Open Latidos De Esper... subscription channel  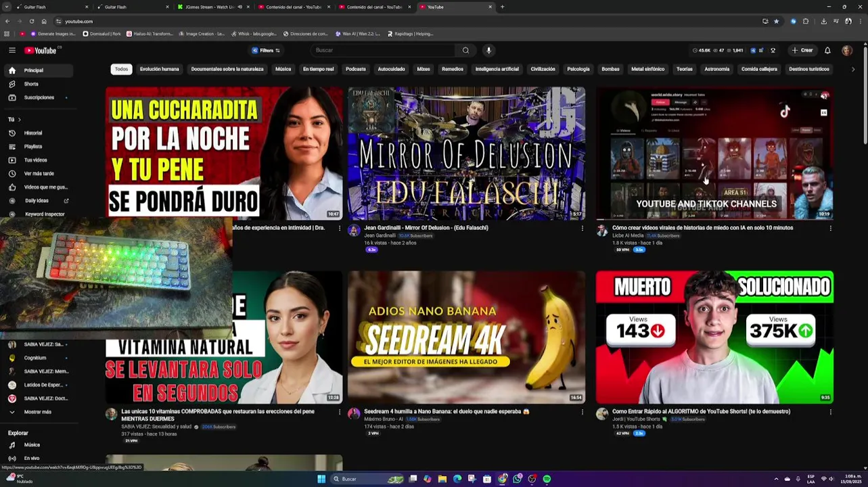[43, 385]
